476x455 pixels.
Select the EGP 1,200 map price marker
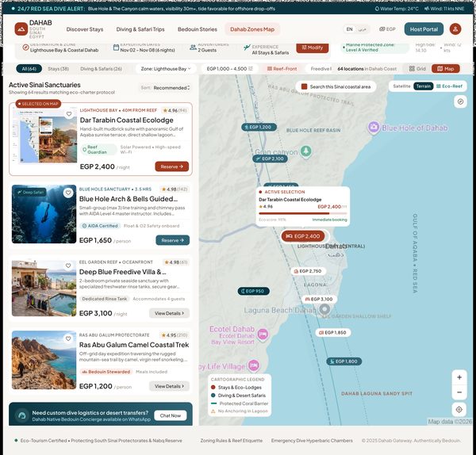point(259,127)
